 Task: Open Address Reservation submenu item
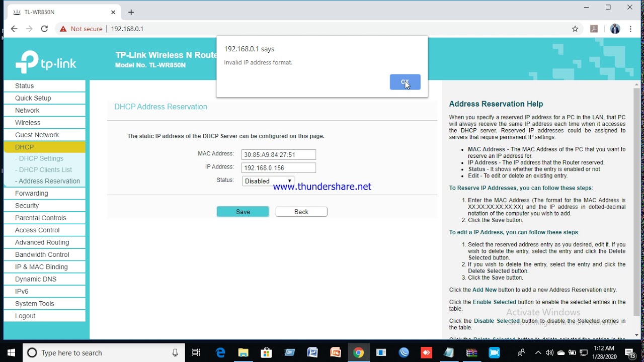pyautogui.click(x=47, y=181)
